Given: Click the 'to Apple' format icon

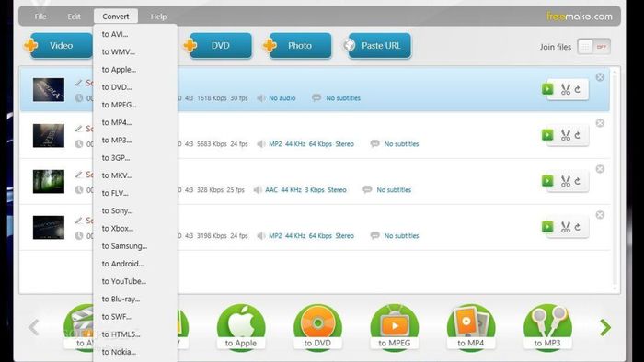Looking at the screenshot, I should click(241, 327).
